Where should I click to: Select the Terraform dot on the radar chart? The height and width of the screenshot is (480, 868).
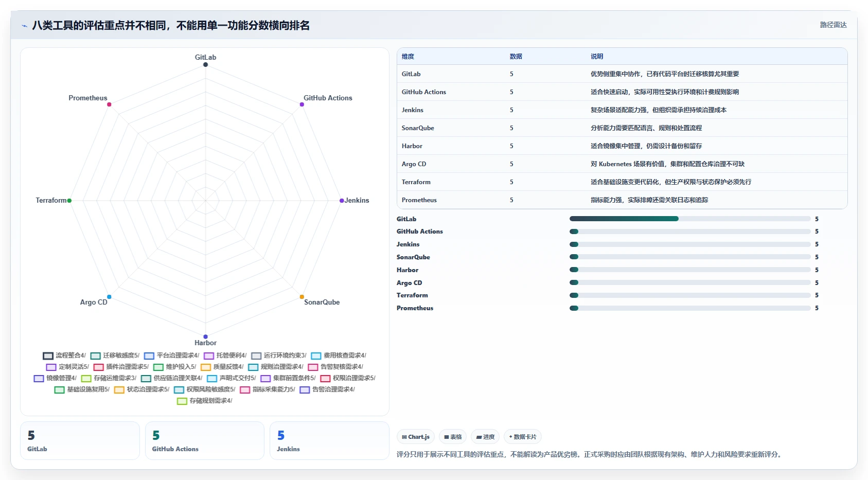coord(69,201)
